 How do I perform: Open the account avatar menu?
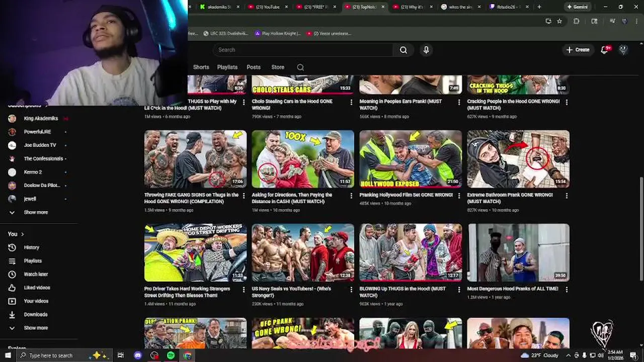click(623, 50)
